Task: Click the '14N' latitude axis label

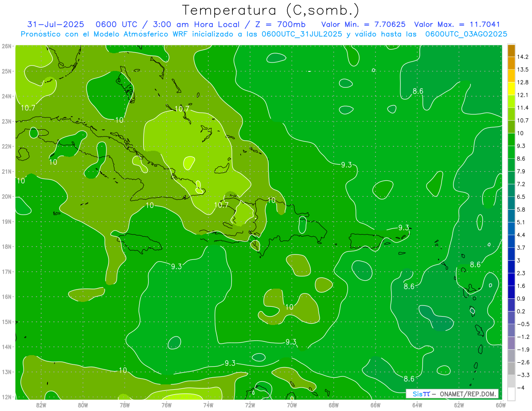Action: 7,347
